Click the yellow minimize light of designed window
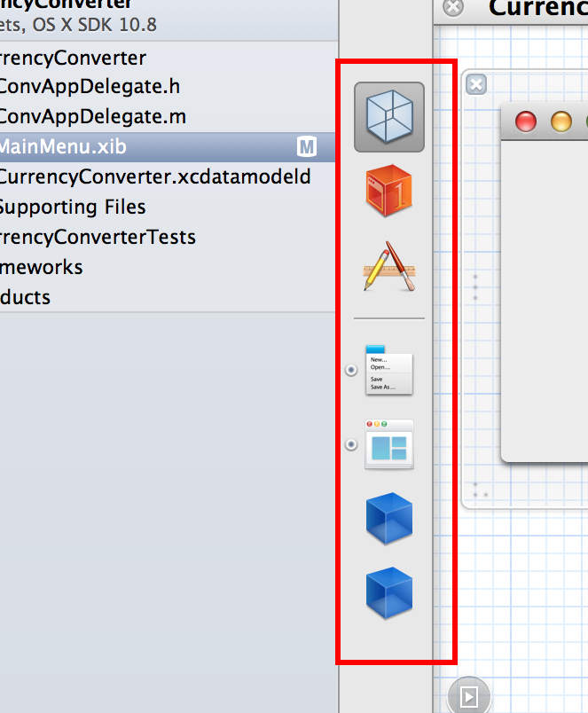The height and width of the screenshot is (713, 588). tap(561, 121)
